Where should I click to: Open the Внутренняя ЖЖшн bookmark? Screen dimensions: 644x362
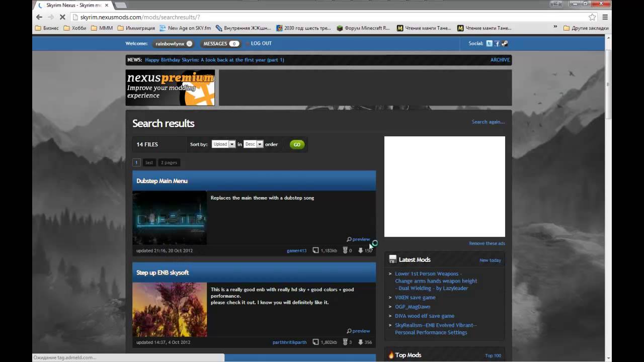243,28
